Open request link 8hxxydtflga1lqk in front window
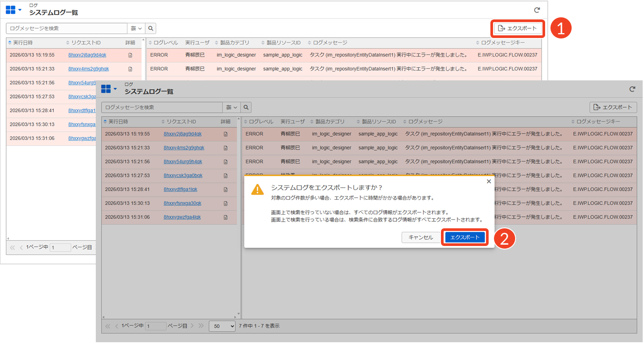Screen dimensions: 644x344 [x=181, y=189]
